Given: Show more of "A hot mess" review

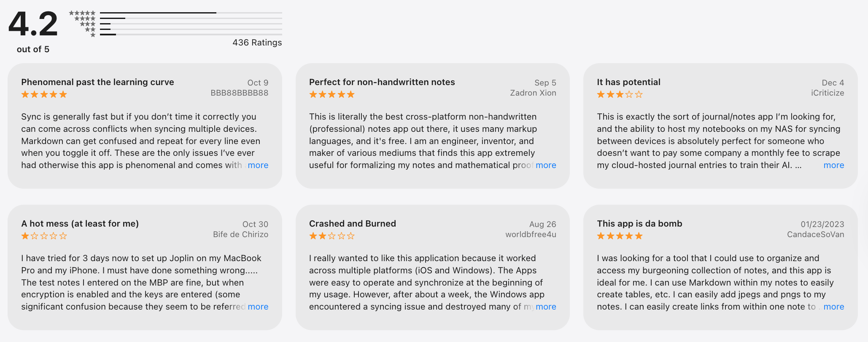Looking at the screenshot, I should pyautogui.click(x=258, y=307).
